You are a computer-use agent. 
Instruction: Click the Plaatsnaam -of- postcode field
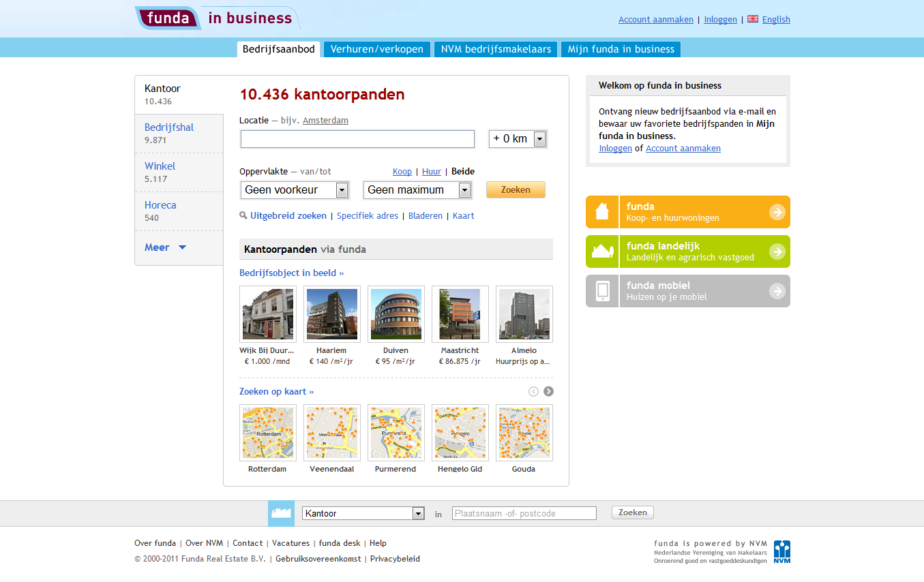click(524, 513)
